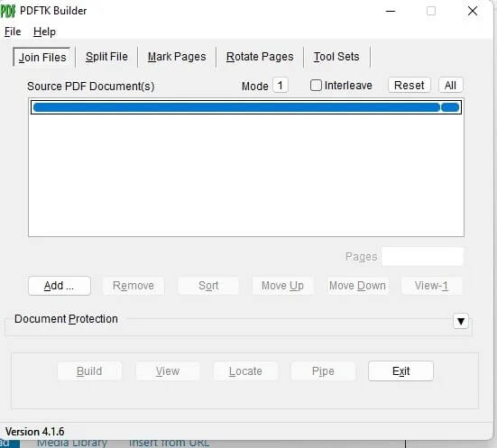Image resolution: width=497 pixels, height=448 pixels.
Task: Click the Move Down button
Action: tap(357, 286)
